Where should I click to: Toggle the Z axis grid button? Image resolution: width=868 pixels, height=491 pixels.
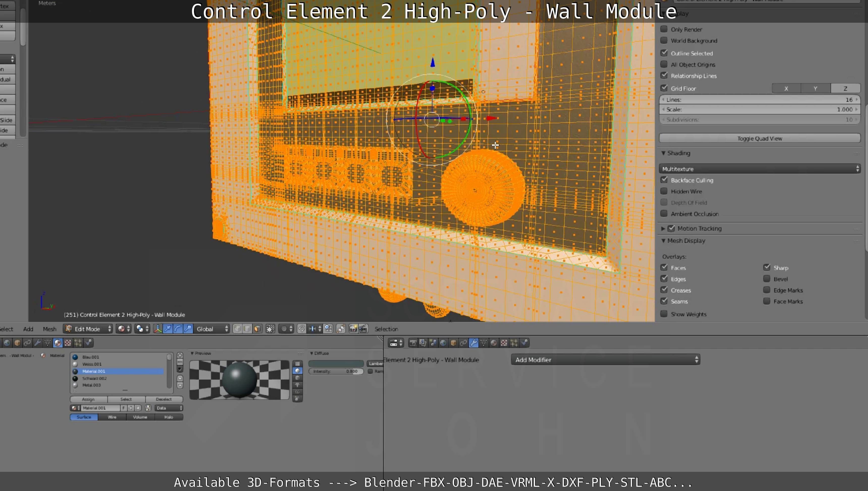pos(845,88)
